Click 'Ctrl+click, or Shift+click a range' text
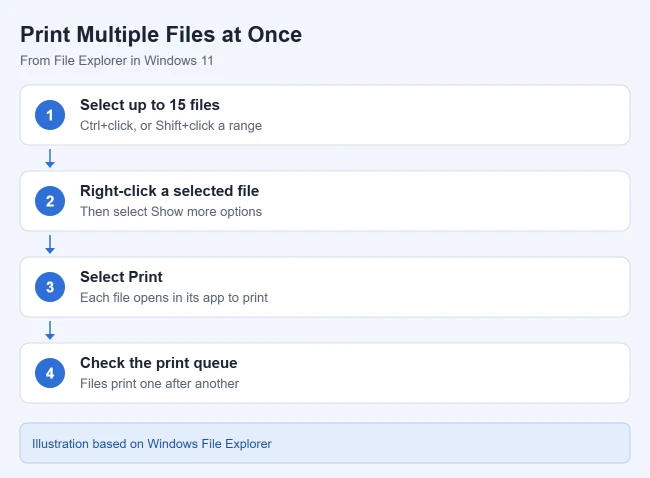 point(171,126)
